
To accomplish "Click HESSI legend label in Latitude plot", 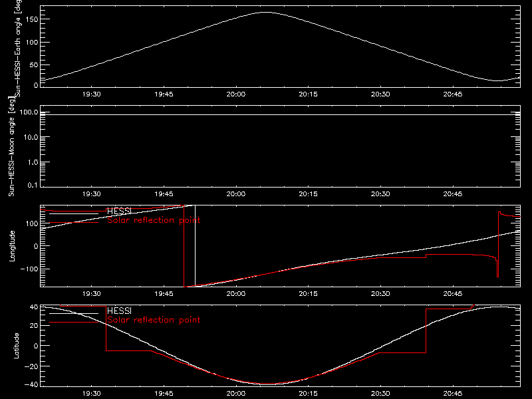I will coord(119,311).
